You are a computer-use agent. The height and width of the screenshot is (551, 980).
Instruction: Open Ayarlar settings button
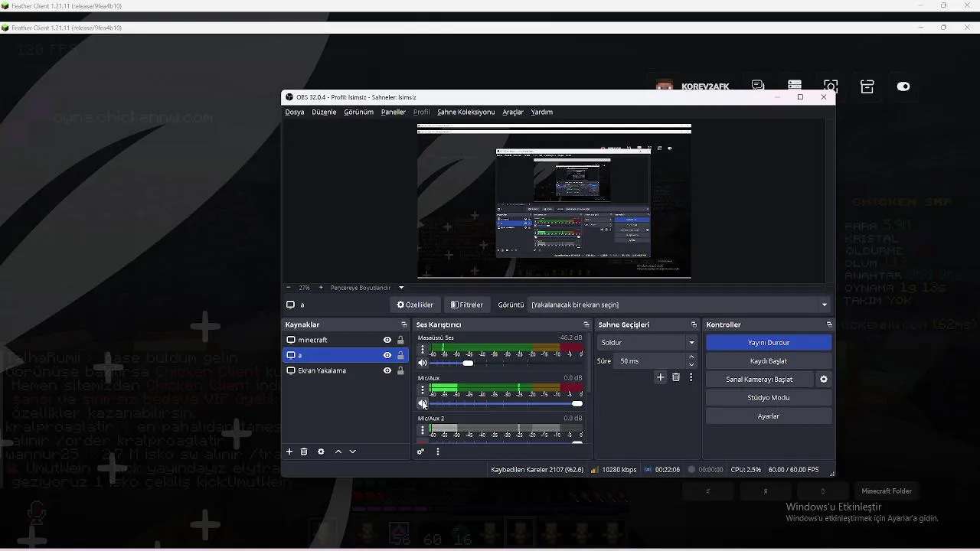769,416
